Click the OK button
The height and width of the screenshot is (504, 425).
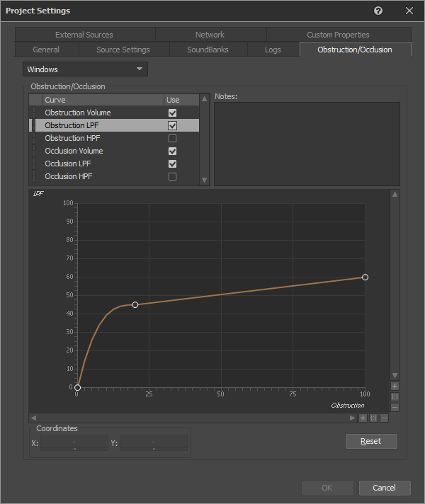click(327, 488)
